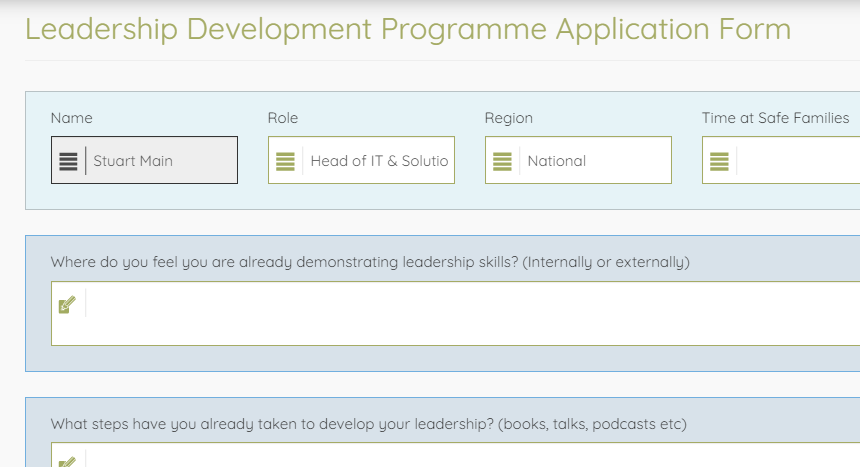
Task: Click the Name label
Action: pos(71,118)
